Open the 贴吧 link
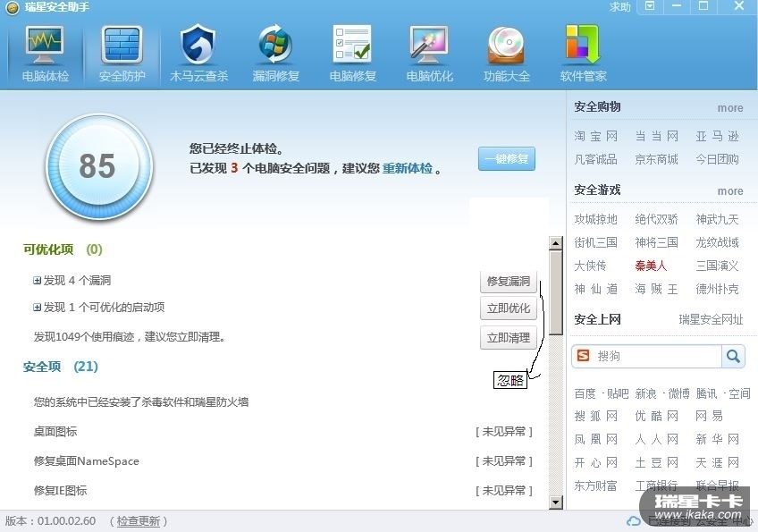Viewport: 758px width, 532px height. (618, 393)
